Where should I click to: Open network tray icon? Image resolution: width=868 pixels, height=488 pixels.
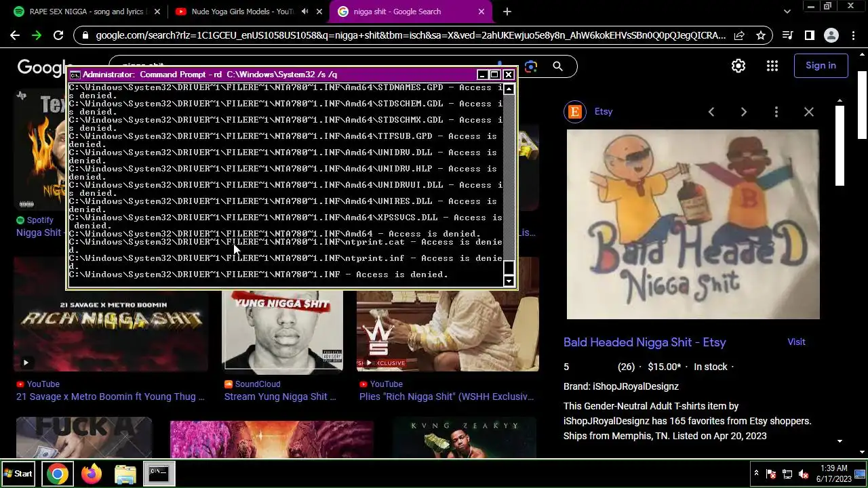pos(787,474)
